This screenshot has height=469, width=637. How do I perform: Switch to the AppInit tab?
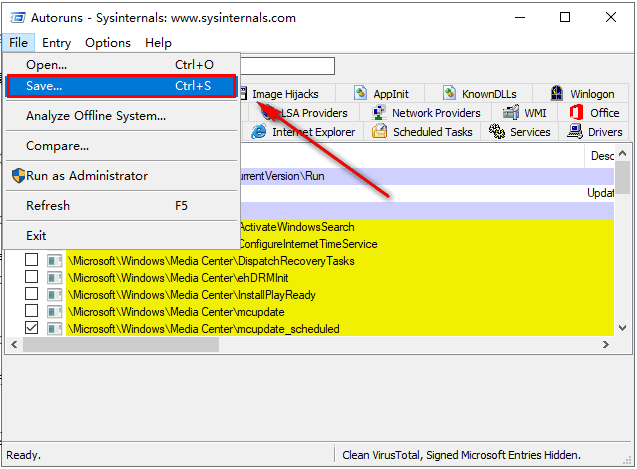(x=380, y=94)
